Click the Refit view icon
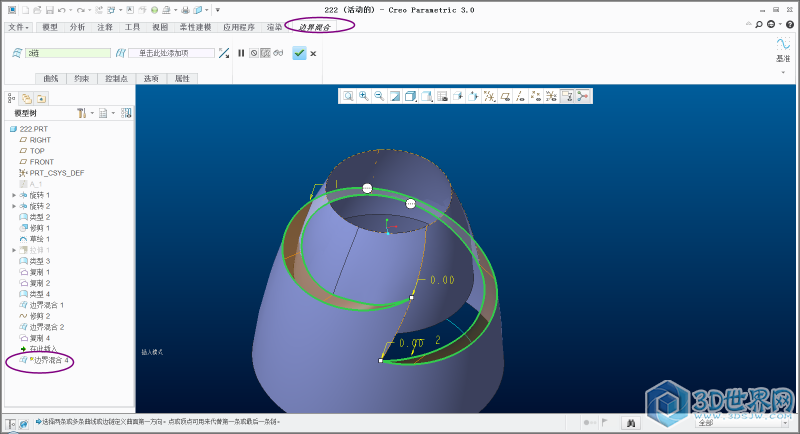The width and height of the screenshot is (800, 434). point(348,96)
